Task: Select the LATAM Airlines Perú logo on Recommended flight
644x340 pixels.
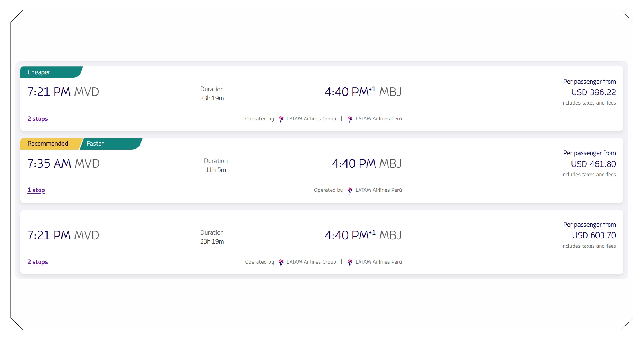Action: (350, 190)
